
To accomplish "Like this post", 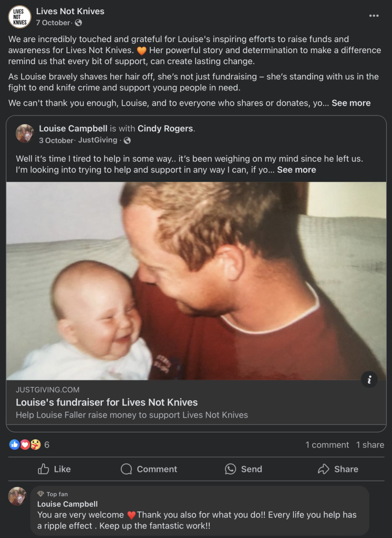I will (x=54, y=469).
